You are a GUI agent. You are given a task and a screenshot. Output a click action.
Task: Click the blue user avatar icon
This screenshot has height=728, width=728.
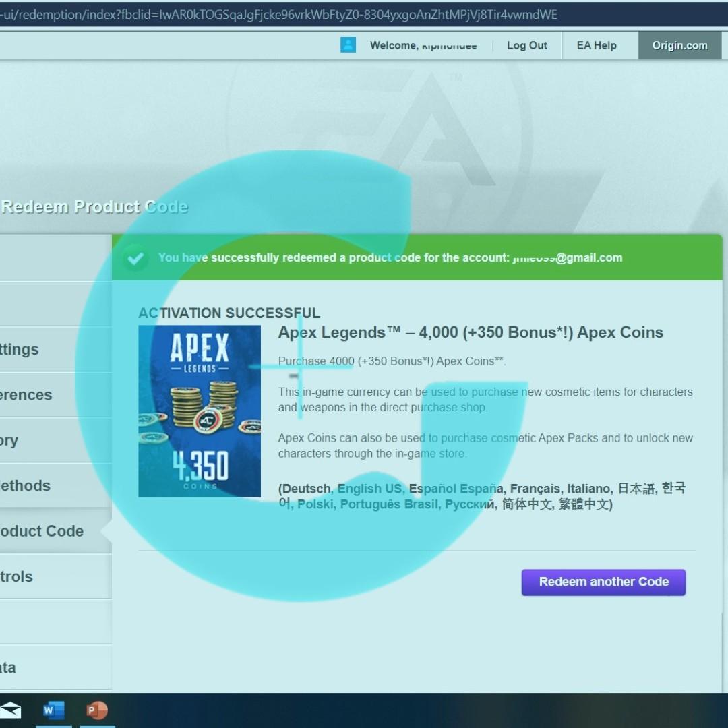(x=348, y=45)
